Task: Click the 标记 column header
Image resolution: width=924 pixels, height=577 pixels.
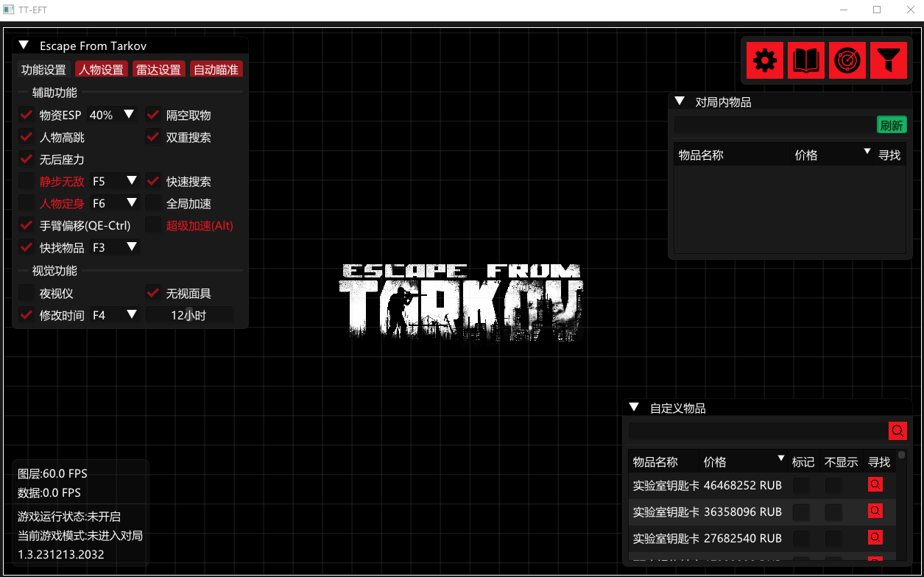Action: tap(803, 461)
